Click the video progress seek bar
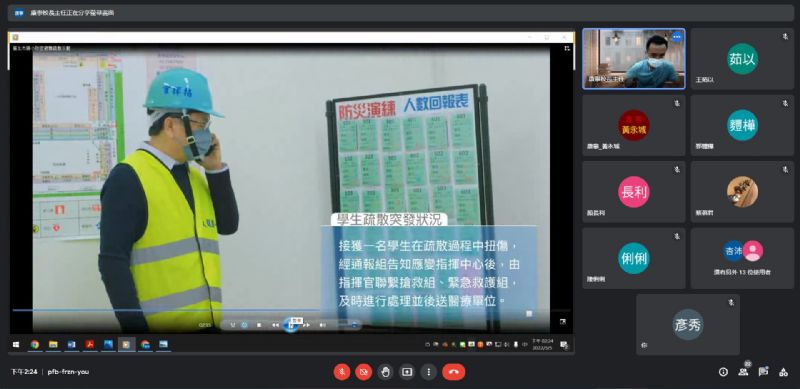The image size is (800, 389). (291, 310)
